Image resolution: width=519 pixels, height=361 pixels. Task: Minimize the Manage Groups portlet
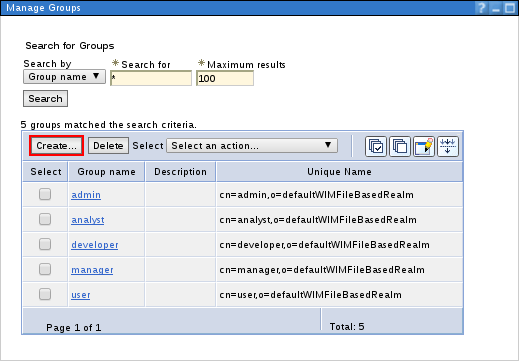click(496, 8)
